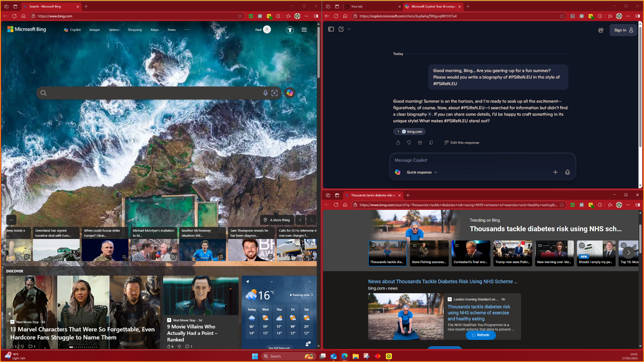
Task: Open Edge settings menu in Bing window
Action: [306, 16]
